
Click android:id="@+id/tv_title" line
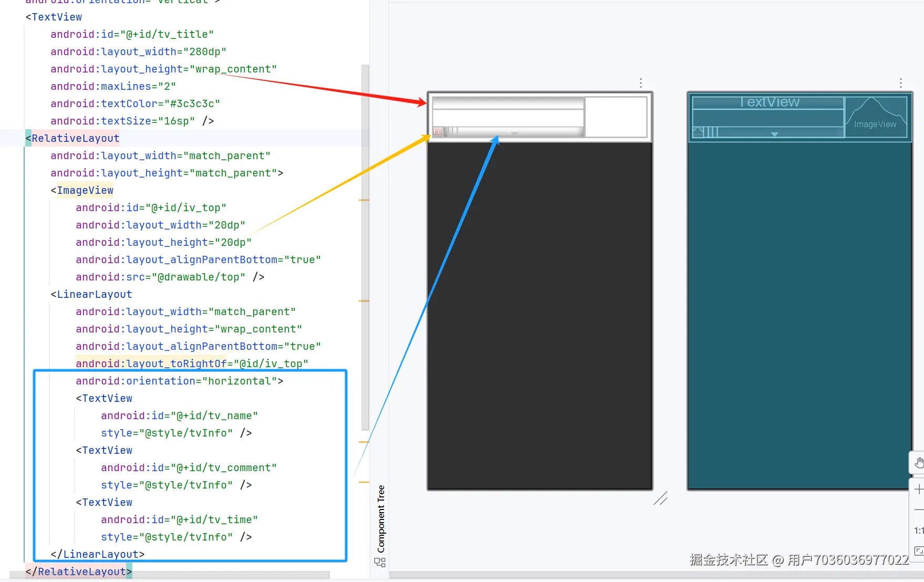(132, 34)
